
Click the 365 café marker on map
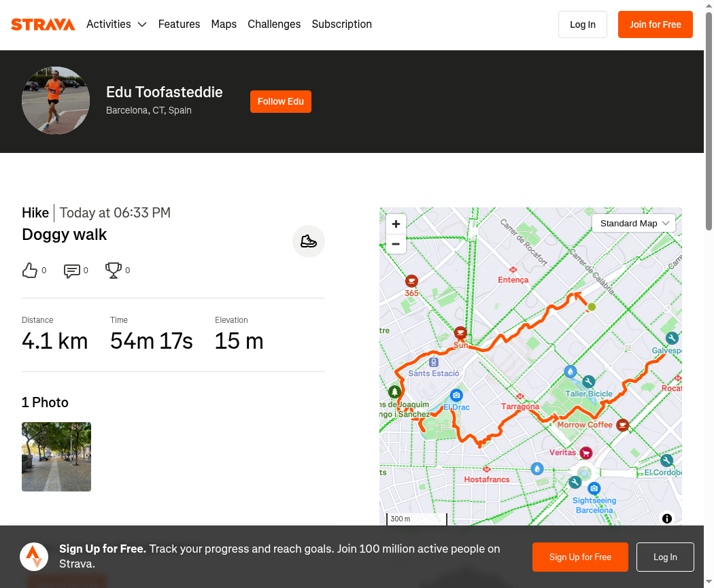coord(411,281)
